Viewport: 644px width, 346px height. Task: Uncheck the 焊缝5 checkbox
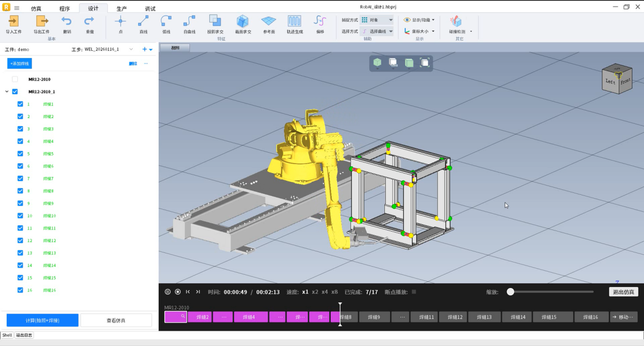click(x=20, y=154)
